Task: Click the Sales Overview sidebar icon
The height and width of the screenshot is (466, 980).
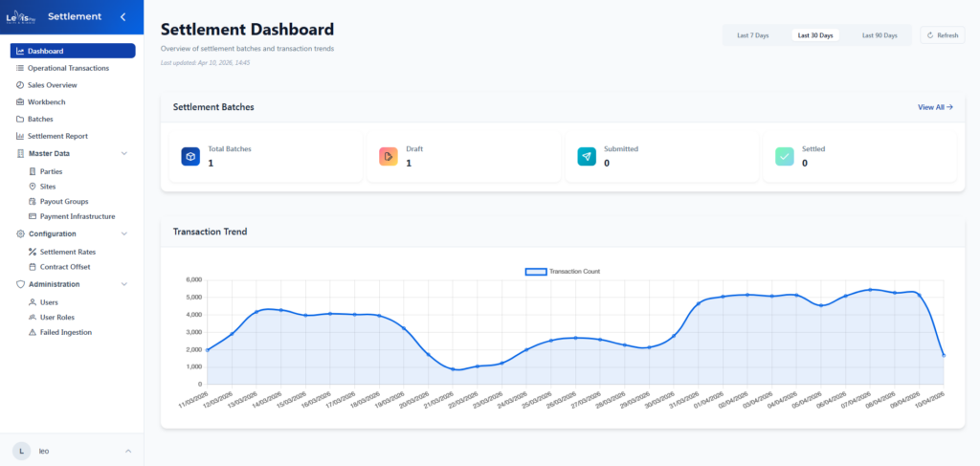Action: point(20,85)
